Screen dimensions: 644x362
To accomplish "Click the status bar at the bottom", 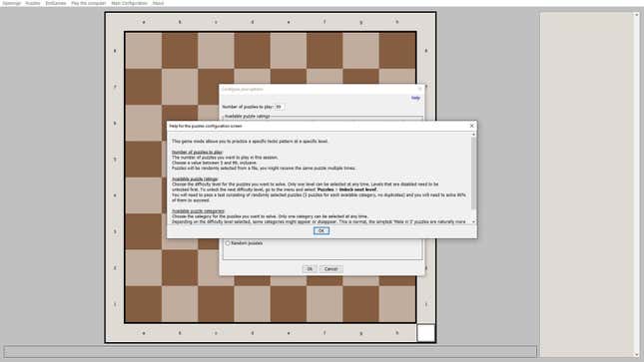I will coord(270,352).
